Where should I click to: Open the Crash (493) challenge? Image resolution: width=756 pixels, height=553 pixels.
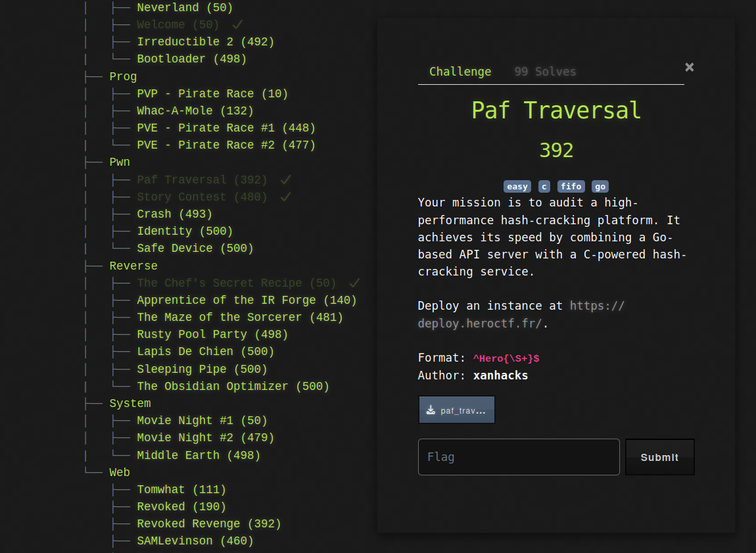click(x=174, y=214)
